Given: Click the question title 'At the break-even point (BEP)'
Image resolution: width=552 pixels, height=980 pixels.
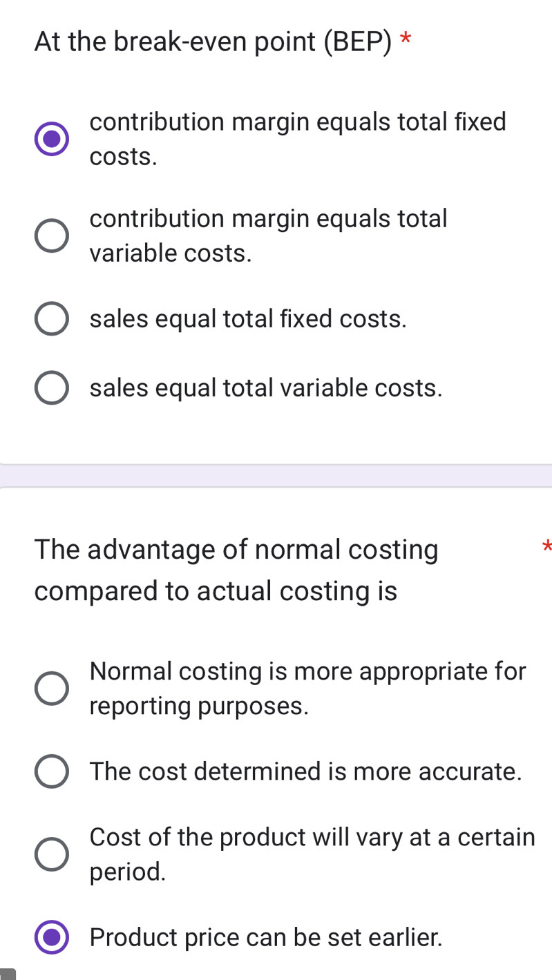Looking at the screenshot, I should (x=213, y=42).
